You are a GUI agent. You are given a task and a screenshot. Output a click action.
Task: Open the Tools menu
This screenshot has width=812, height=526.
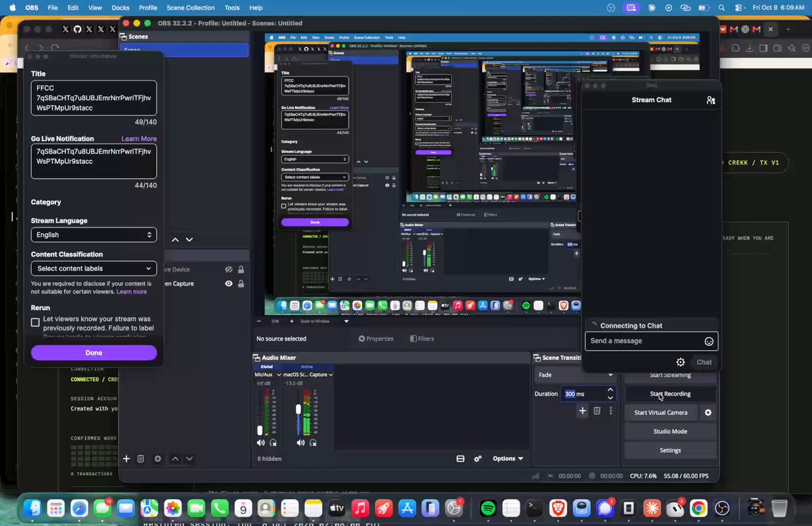[232, 7]
